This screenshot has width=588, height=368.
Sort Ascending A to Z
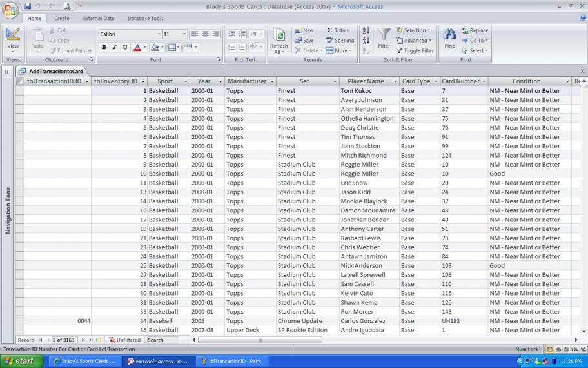click(x=366, y=30)
